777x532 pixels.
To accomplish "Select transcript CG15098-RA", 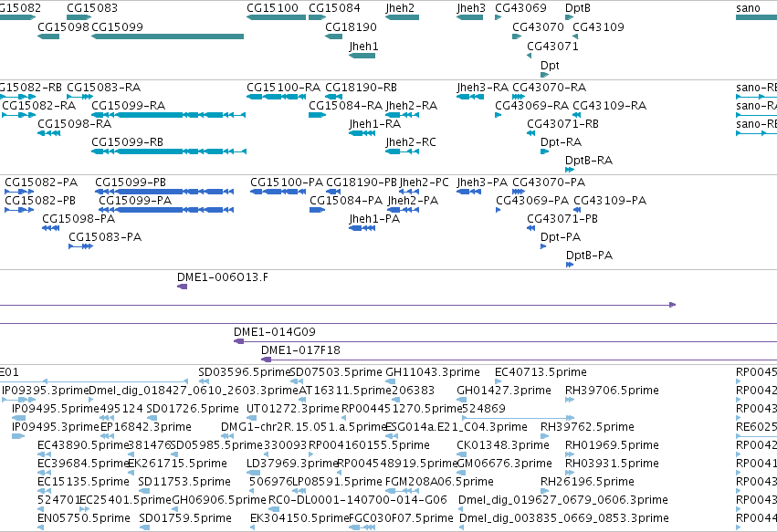I will click(49, 133).
